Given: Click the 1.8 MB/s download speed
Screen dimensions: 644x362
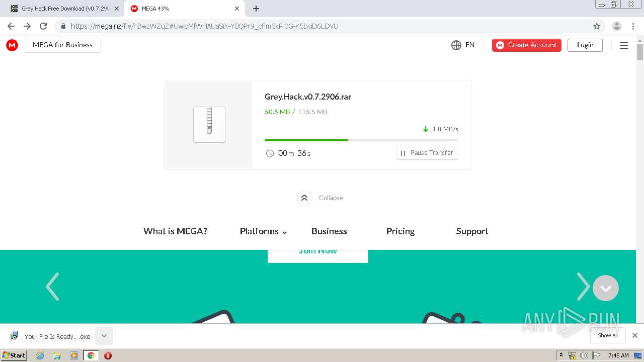Looking at the screenshot, I should tap(445, 129).
